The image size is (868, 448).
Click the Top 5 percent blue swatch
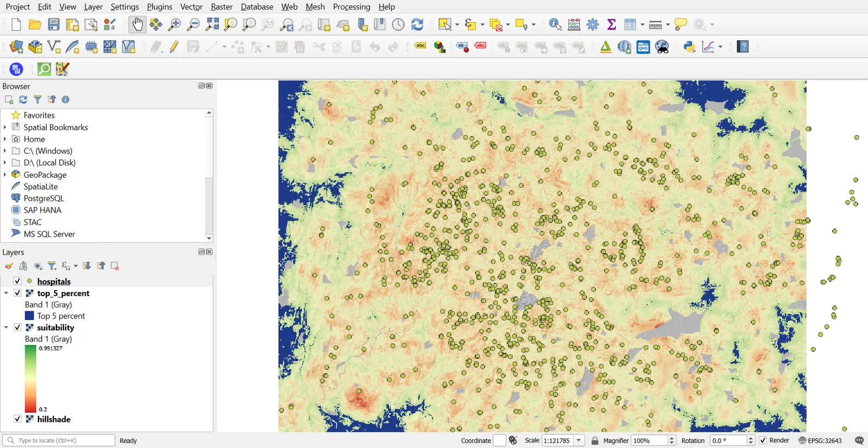[x=30, y=316]
